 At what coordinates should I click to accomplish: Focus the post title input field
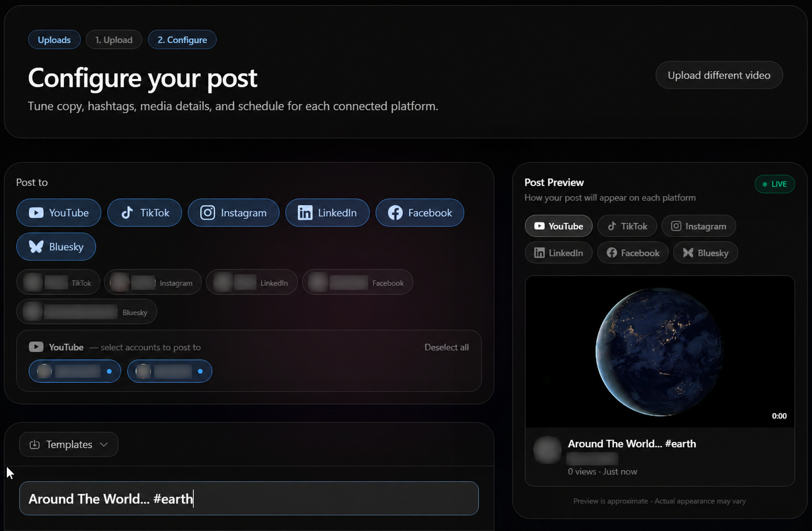pos(249,499)
